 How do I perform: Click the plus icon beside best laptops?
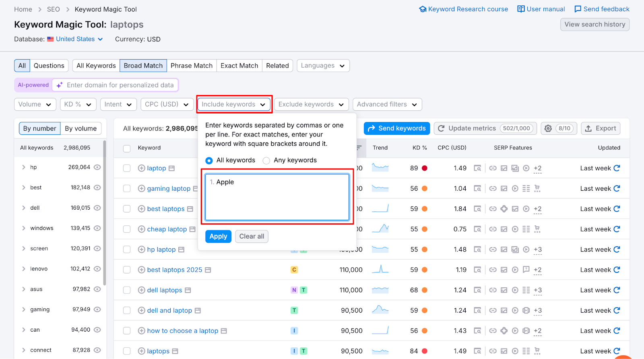click(x=141, y=209)
